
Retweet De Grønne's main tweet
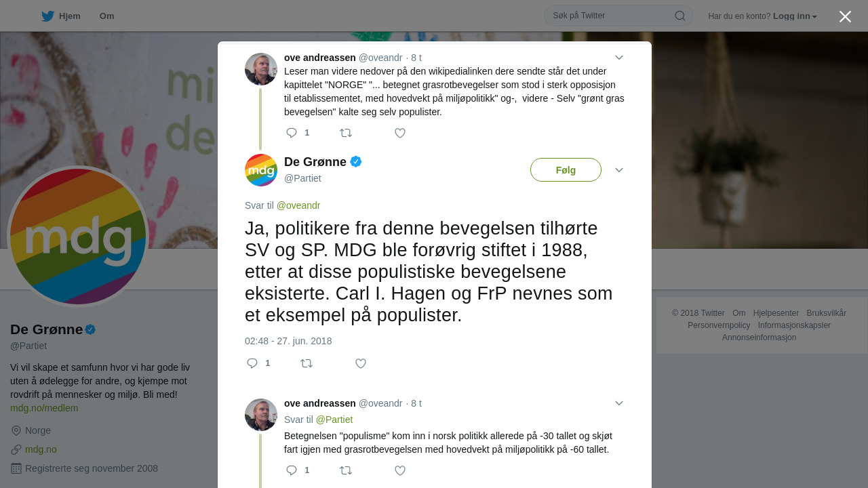[307, 363]
